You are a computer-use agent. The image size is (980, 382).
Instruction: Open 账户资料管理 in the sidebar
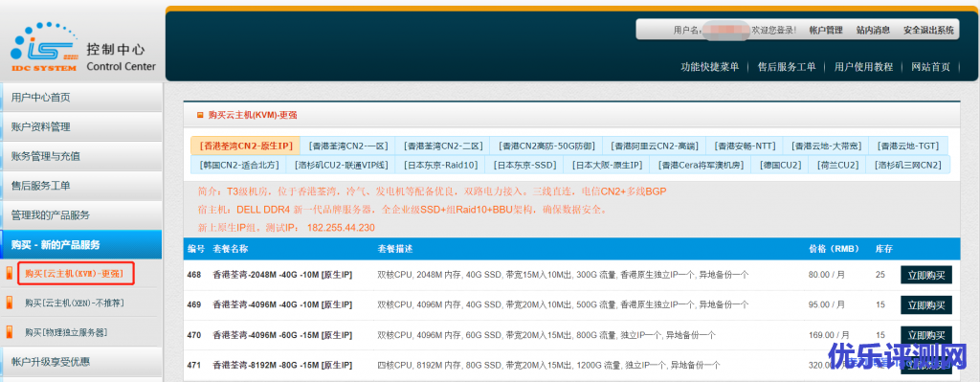tap(81, 127)
